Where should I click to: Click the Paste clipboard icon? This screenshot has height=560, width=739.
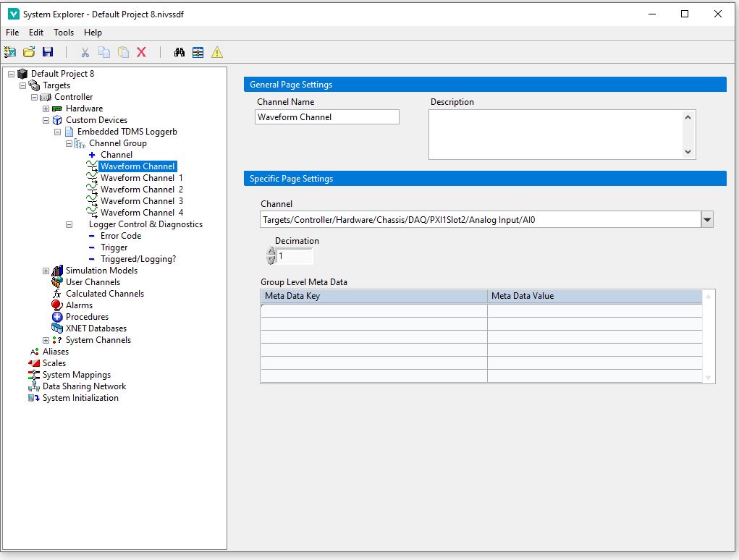[x=123, y=52]
